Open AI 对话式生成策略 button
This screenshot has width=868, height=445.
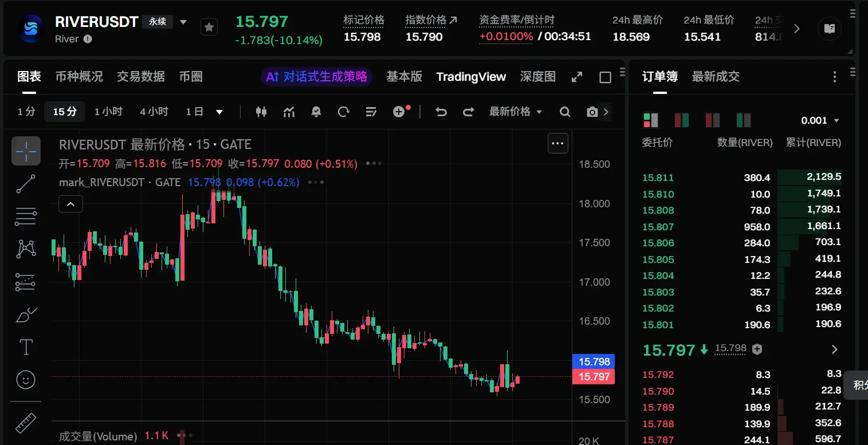(x=317, y=77)
